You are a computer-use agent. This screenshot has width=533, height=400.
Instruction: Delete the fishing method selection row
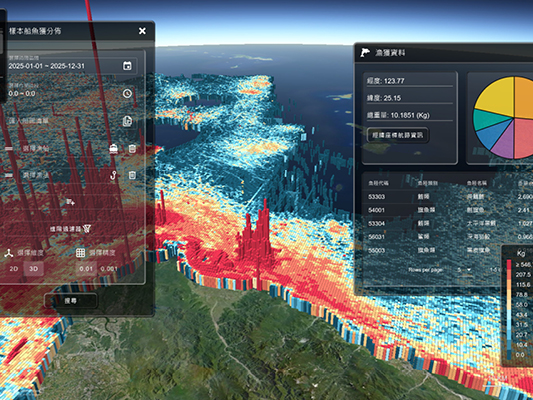coord(132,175)
